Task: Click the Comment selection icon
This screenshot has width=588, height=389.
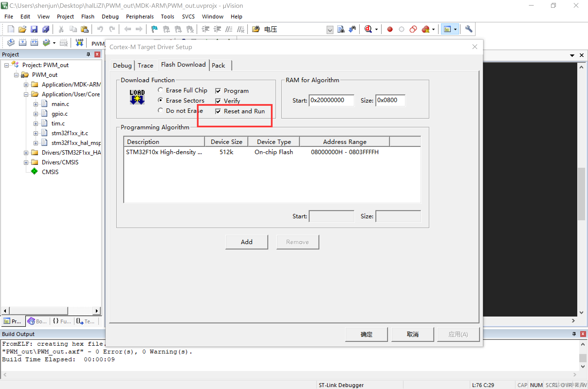Action: click(229, 29)
